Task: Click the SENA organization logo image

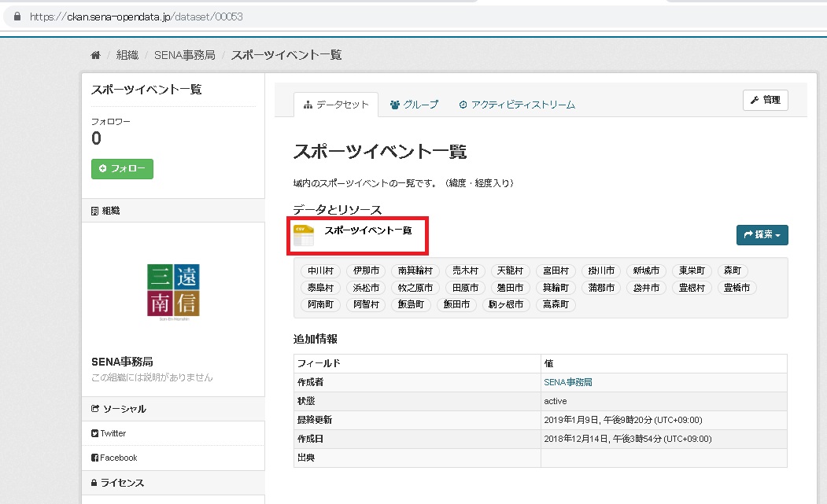Action: pyautogui.click(x=173, y=292)
